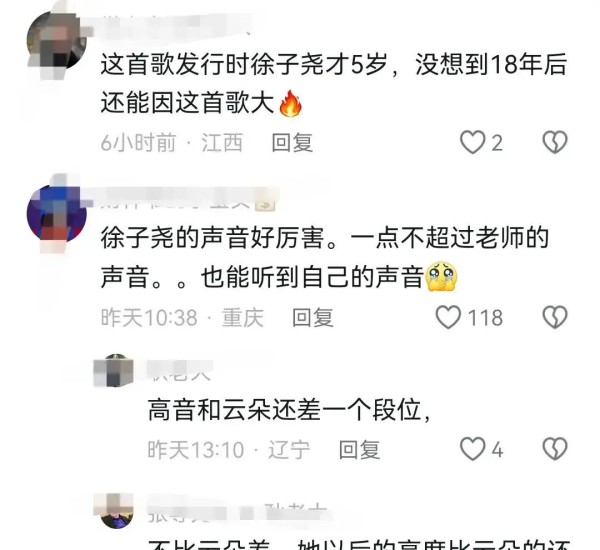
Task: Reply to the 昨天10:38 Chongqing comment
Action: pos(313,318)
